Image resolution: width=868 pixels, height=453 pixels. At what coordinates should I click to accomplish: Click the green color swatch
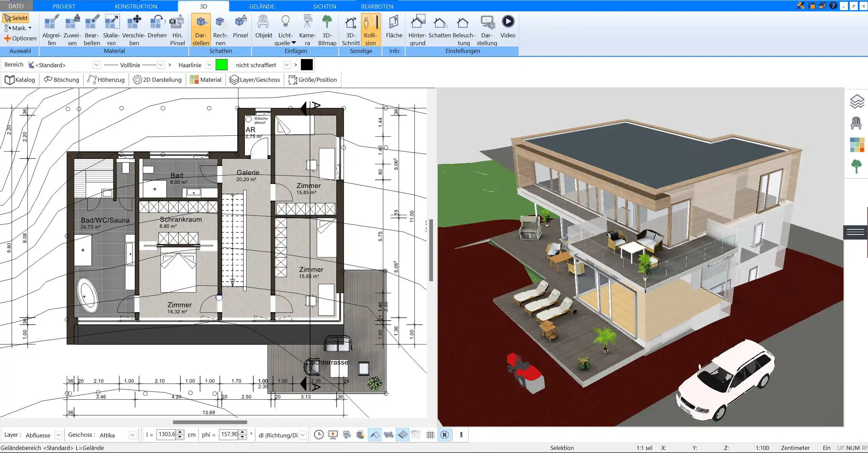[221, 65]
